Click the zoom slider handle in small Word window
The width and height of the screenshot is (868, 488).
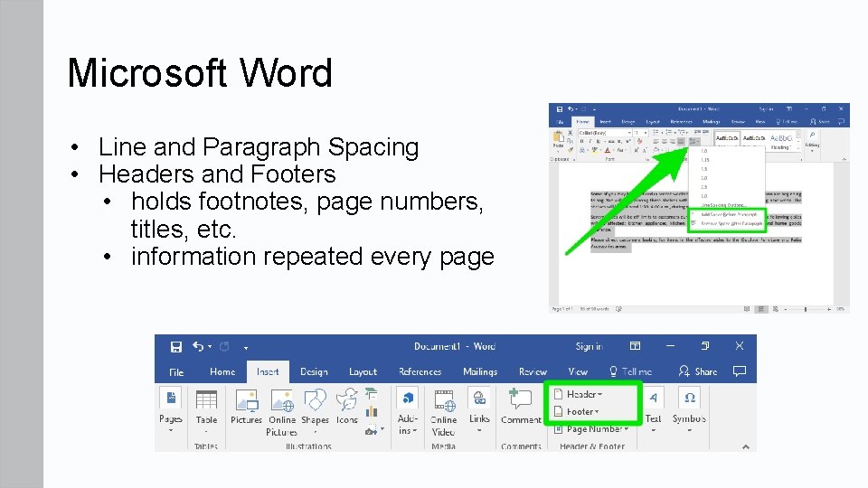pyautogui.click(x=806, y=309)
